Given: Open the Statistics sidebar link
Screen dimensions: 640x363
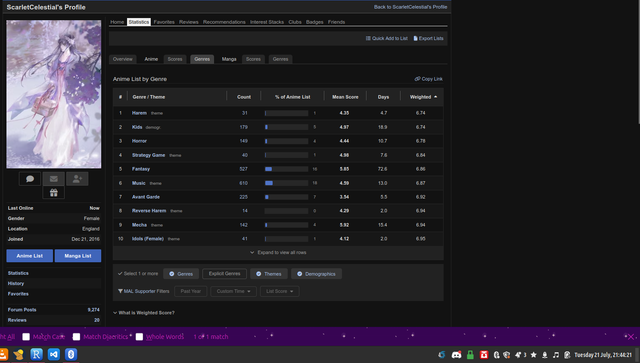Looking at the screenshot, I should click(x=18, y=273).
